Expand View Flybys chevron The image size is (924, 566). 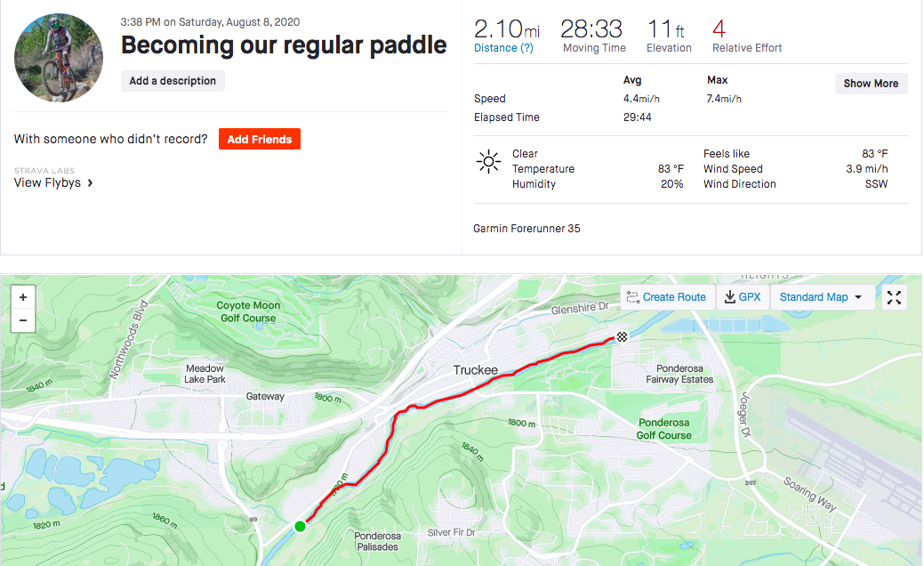pyautogui.click(x=90, y=182)
